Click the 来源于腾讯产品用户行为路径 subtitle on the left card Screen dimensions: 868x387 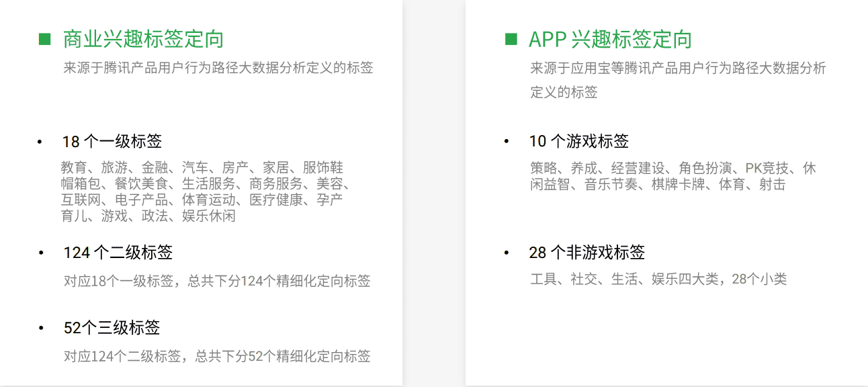coord(218,68)
